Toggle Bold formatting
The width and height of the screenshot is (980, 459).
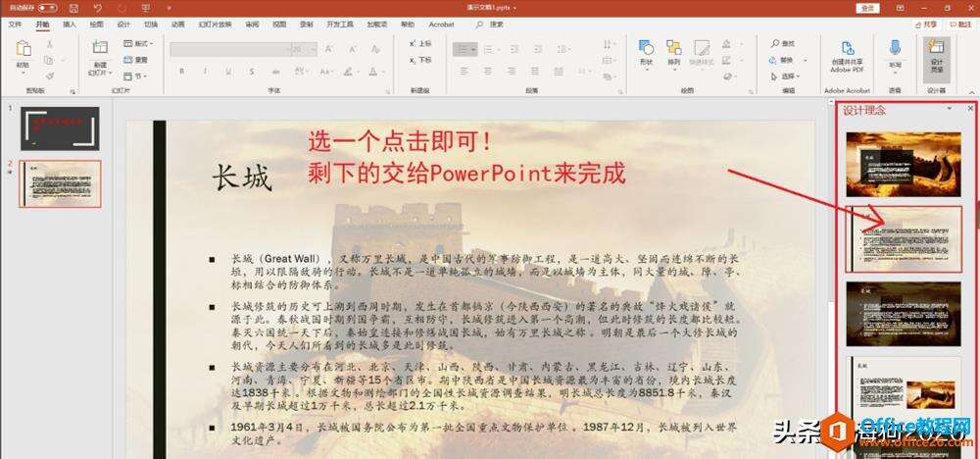[x=182, y=72]
